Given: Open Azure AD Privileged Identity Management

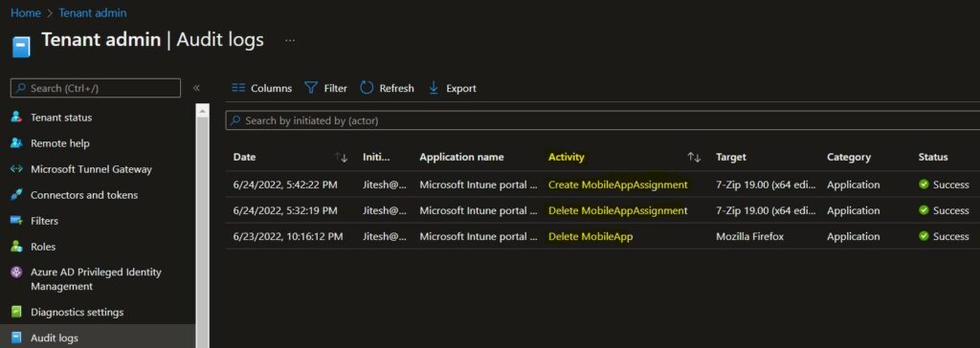Looking at the screenshot, I should coord(96,279).
